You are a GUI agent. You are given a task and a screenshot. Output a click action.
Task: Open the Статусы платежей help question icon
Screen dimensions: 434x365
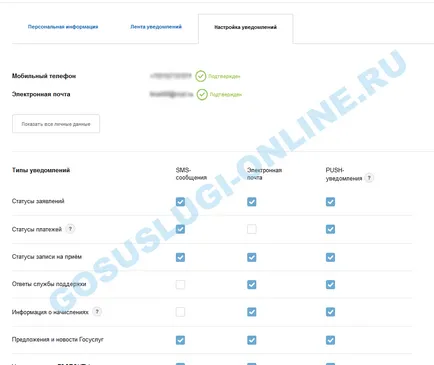click(x=70, y=229)
